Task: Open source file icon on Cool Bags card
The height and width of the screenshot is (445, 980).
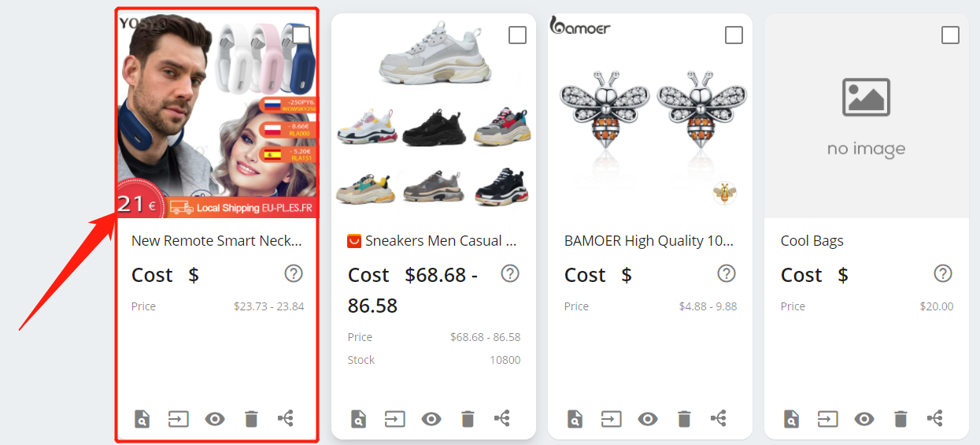Action: (791, 419)
